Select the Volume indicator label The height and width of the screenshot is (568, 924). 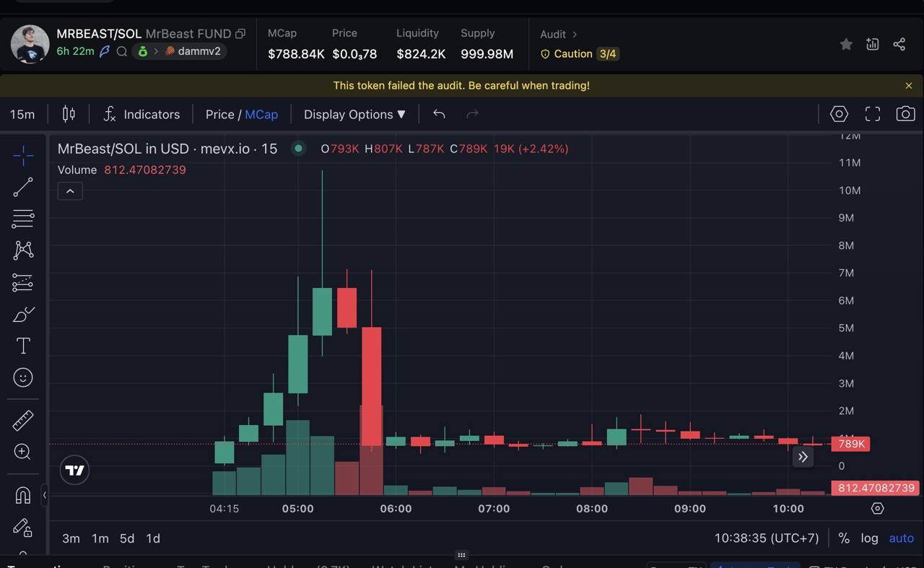click(77, 170)
